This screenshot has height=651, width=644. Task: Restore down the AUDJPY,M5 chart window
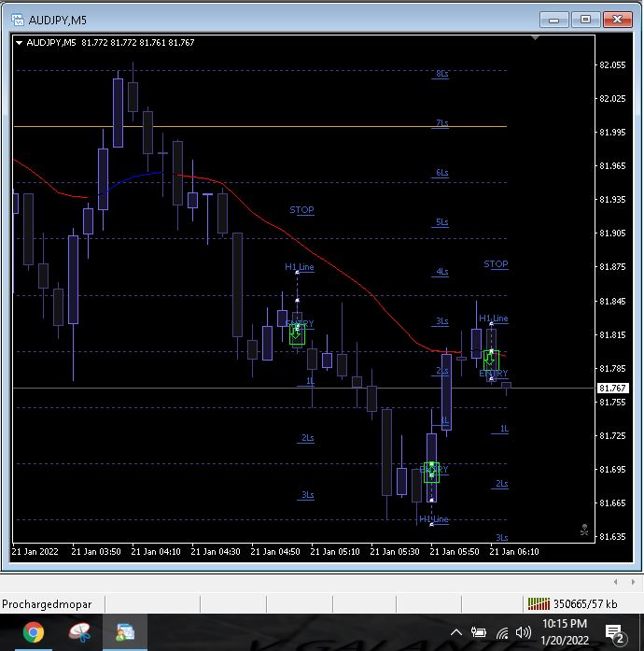[x=585, y=20]
